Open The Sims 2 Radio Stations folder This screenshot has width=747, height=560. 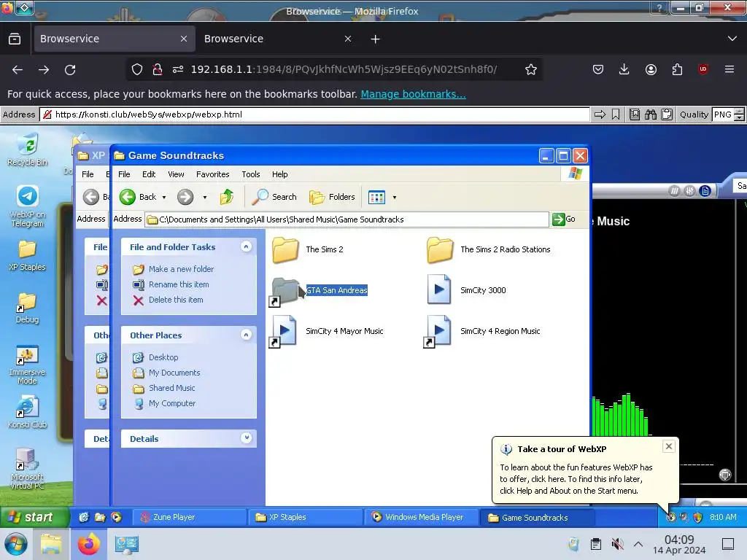pyautogui.click(x=488, y=249)
